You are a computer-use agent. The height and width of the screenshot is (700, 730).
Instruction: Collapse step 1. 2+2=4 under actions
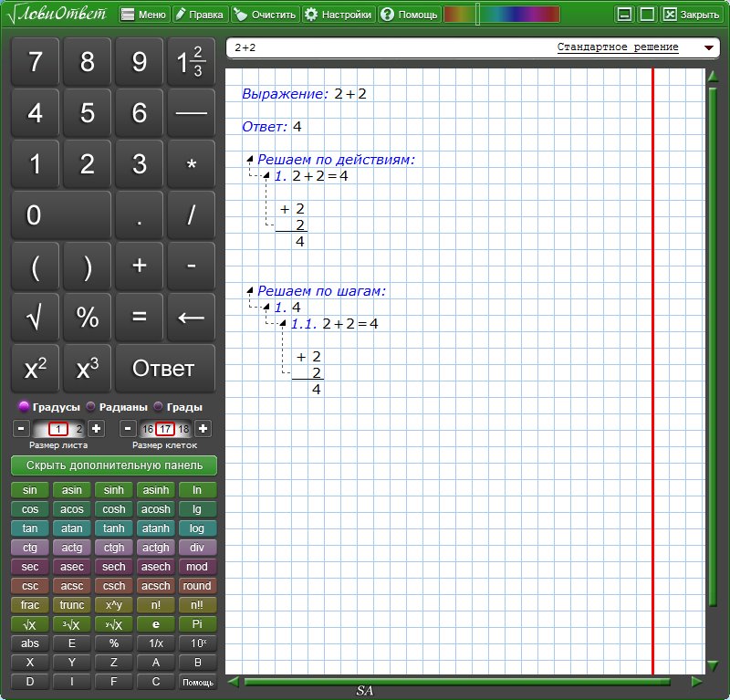pos(266,175)
